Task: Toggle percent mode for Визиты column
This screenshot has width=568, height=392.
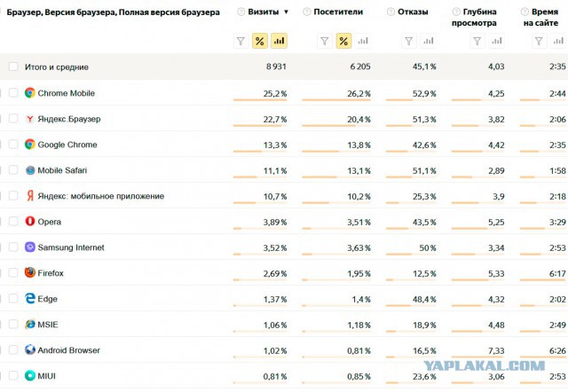Action: click(x=260, y=41)
